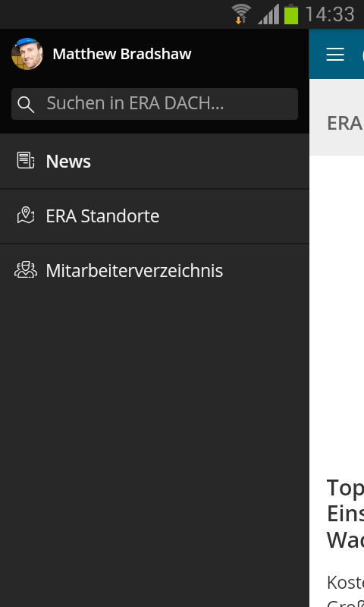Click the News newspaper icon

tap(26, 160)
